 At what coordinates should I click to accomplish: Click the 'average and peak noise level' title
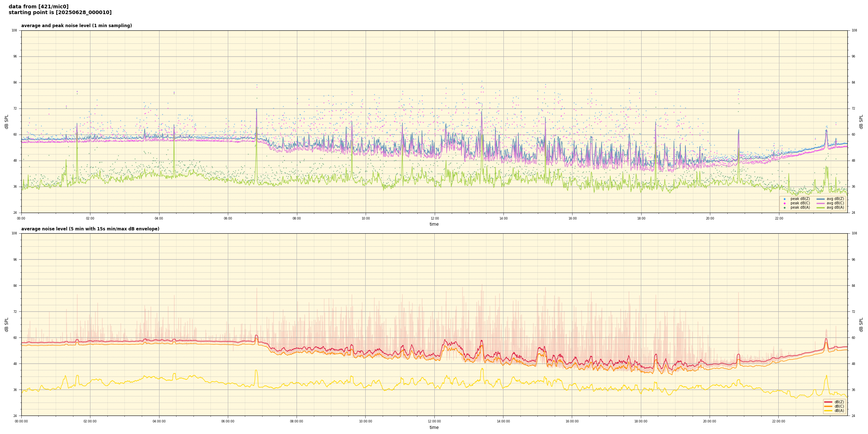click(x=76, y=26)
